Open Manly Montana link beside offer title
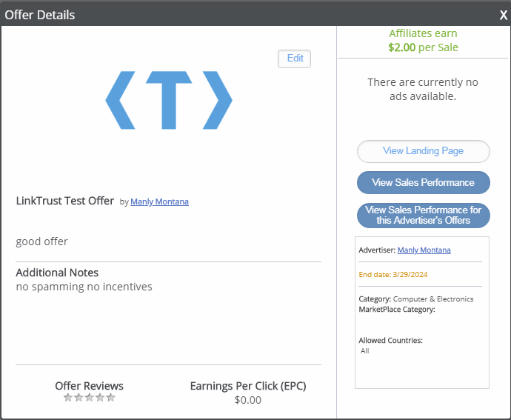511x420 pixels. click(x=159, y=201)
